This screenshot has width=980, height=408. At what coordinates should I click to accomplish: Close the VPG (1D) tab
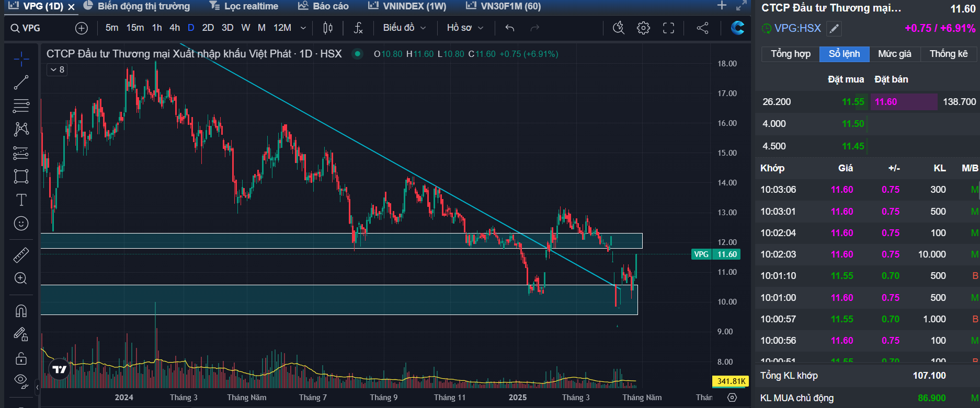(x=72, y=7)
